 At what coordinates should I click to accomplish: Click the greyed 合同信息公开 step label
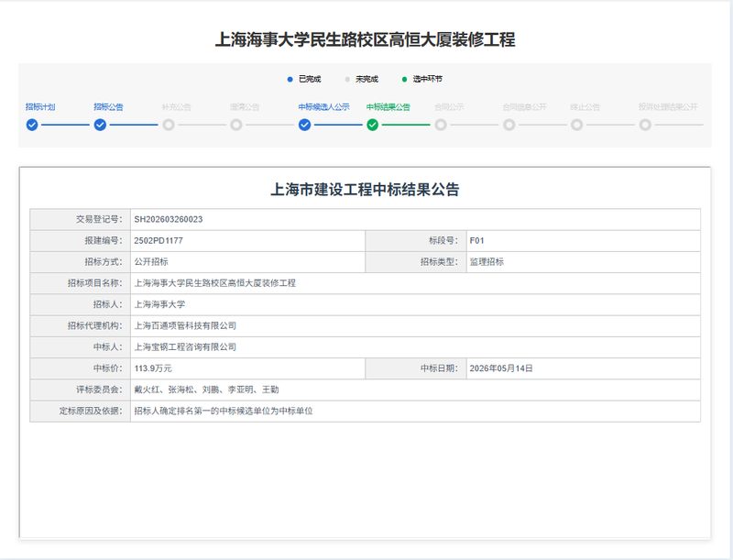coord(524,107)
